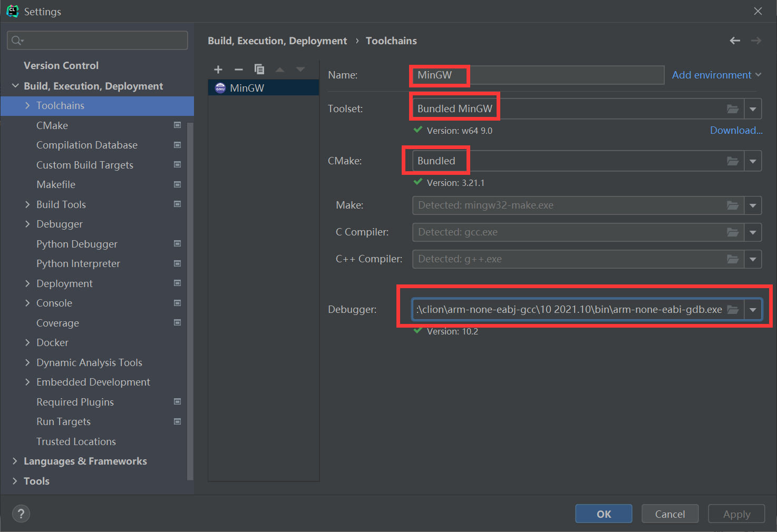This screenshot has width=777, height=532.
Task: Expand the Build Tools tree node
Action: click(x=27, y=204)
